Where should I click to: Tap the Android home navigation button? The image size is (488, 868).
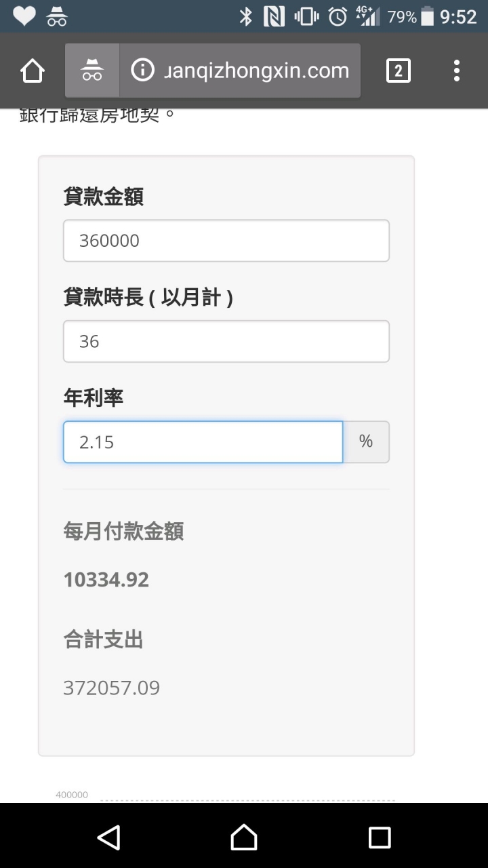[x=244, y=837]
